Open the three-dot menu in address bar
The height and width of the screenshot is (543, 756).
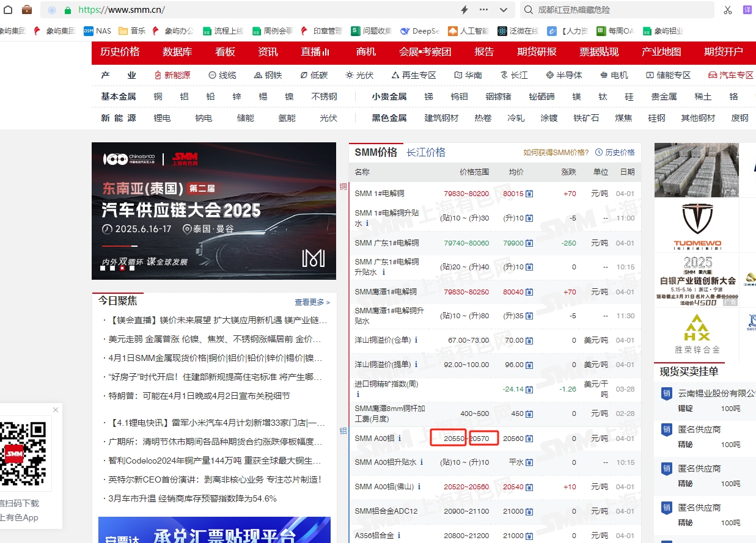pos(483,10)
